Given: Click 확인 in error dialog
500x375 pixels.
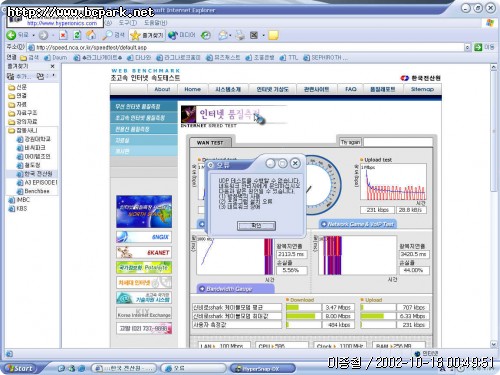Looking at the screenshot, I should (x=256, y=226).
